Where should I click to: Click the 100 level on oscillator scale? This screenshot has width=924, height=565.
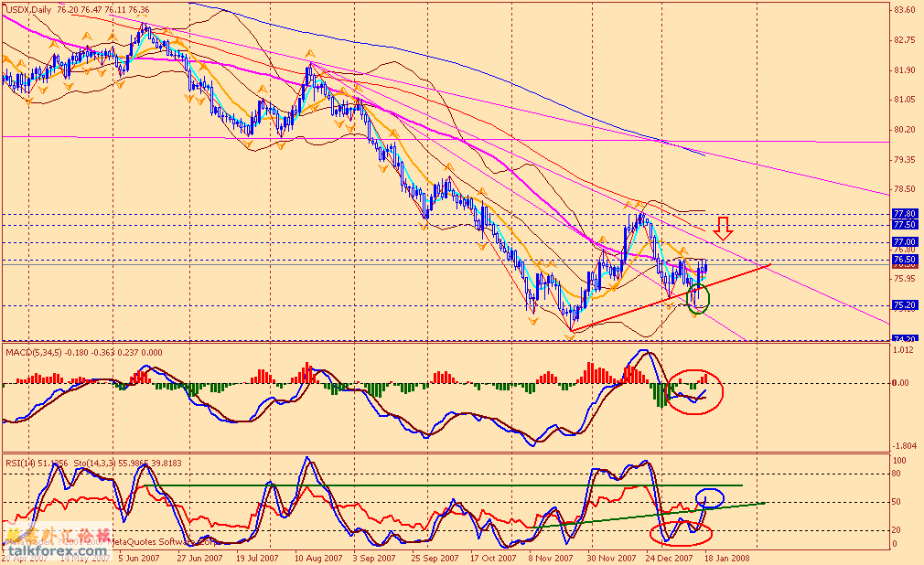(x=899, y=461)
